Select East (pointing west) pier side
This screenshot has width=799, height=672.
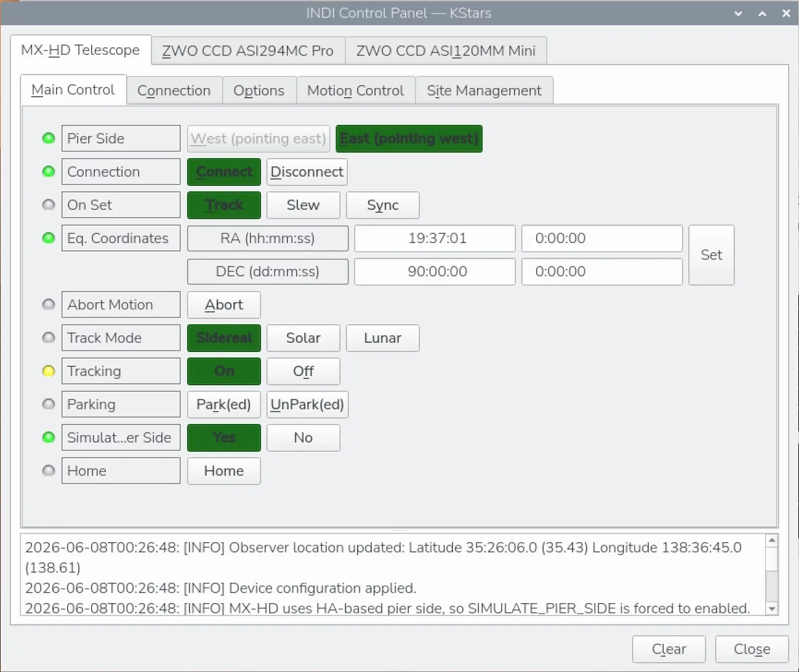409,138
